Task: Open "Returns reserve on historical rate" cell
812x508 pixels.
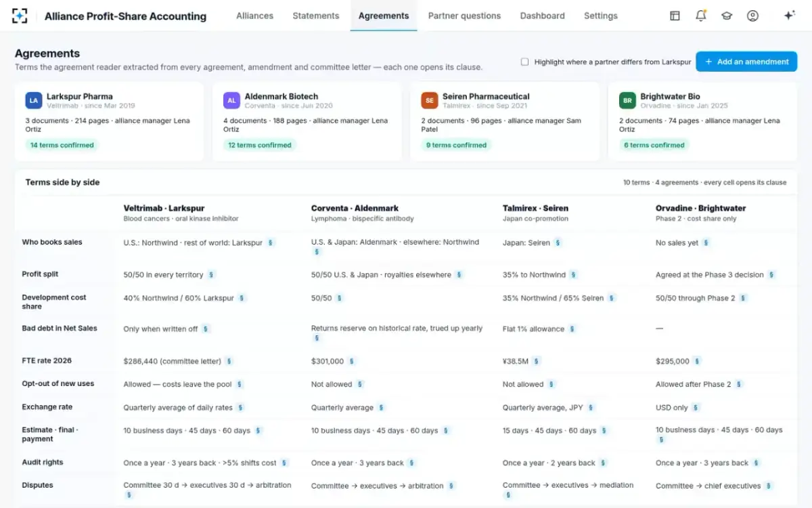Action: tap(397, 329)
